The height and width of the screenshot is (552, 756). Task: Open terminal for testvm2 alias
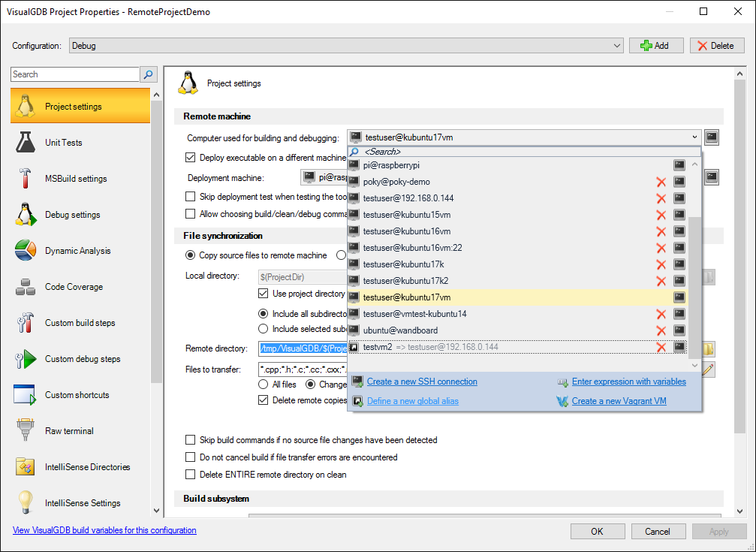[x=679, y=347]
